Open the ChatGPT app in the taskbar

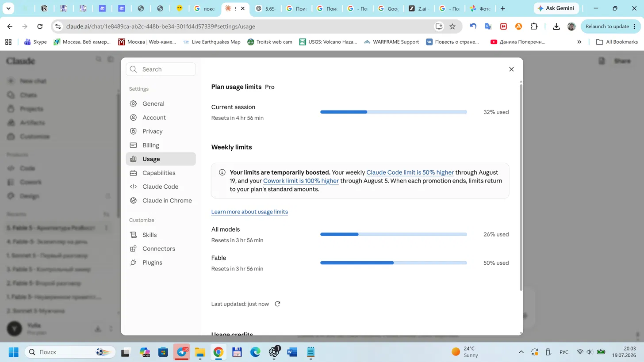click(274, 352)
